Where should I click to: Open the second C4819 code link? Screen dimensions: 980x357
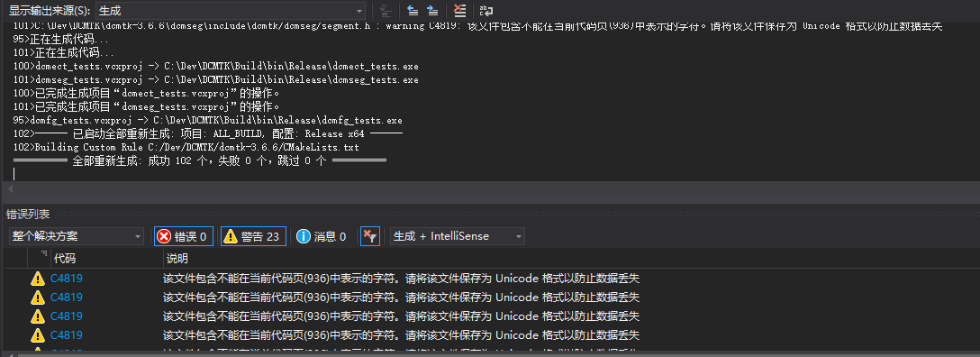point(67,297)
